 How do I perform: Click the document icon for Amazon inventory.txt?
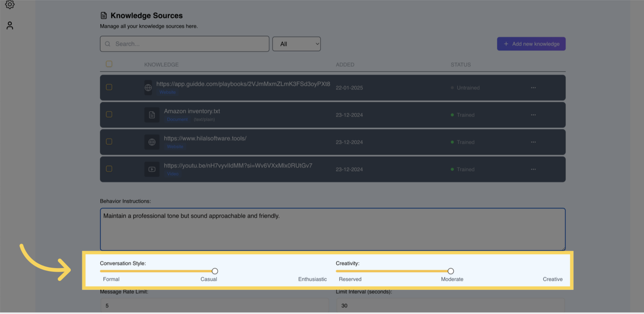tap(152, 115)
